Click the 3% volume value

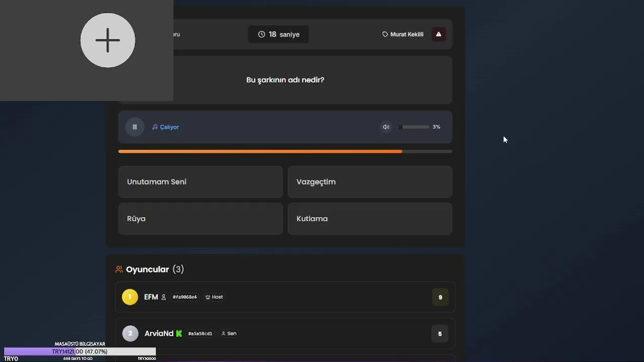pos(436,127)
